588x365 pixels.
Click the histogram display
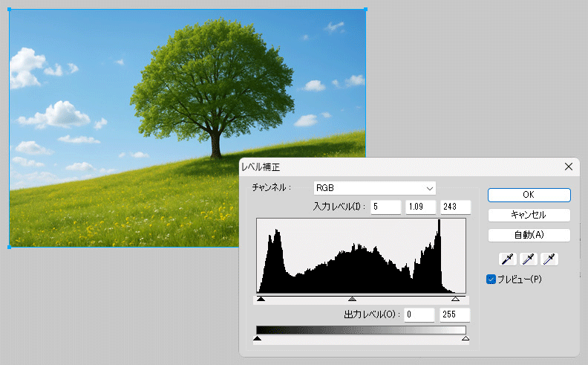361,256
